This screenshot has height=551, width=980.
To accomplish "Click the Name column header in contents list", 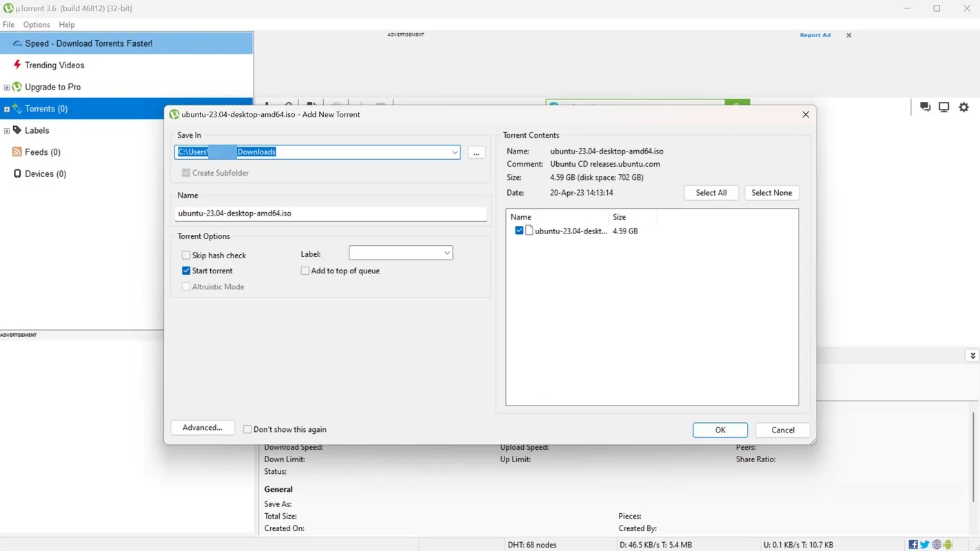I will [x=558, y=217].
